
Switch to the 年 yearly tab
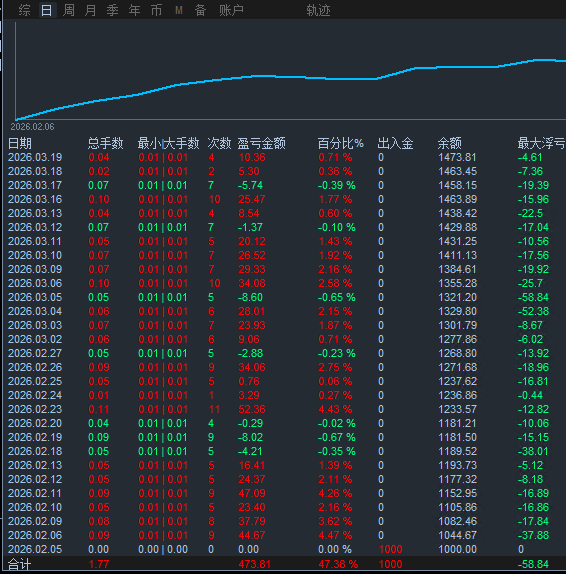click(x=134, y=10)
